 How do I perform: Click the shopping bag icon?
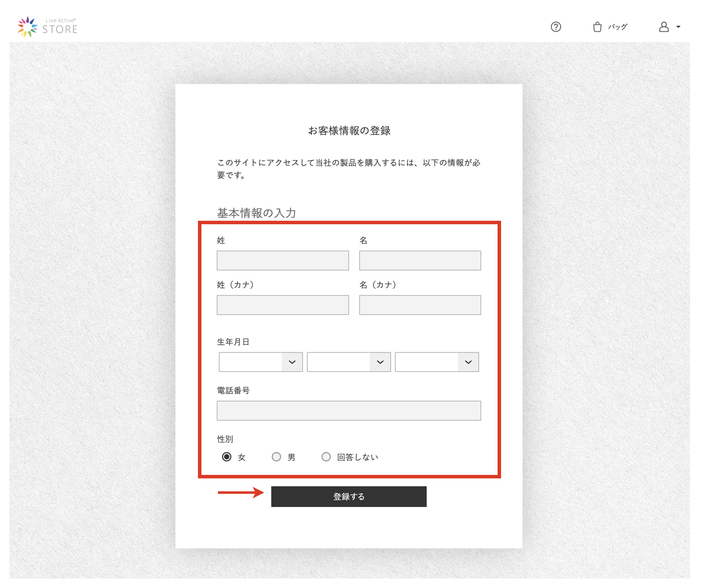(597, 27)
